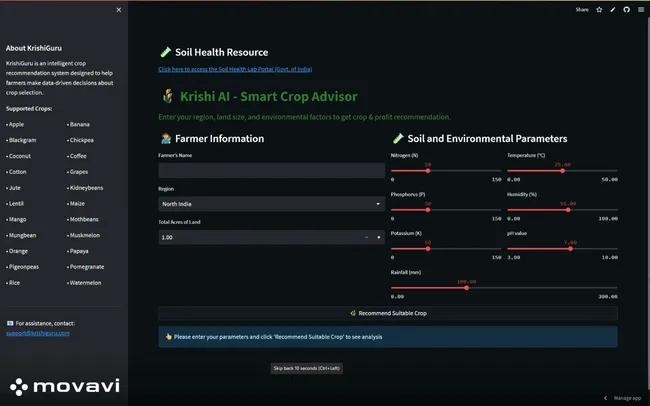Click the Share button in the header
The image size is (650, 406).
pos(582,10)
